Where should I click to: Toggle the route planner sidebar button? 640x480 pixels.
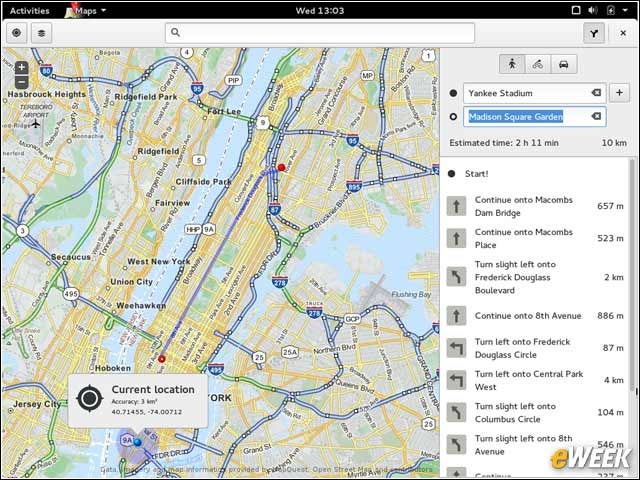tap(594, 33)
